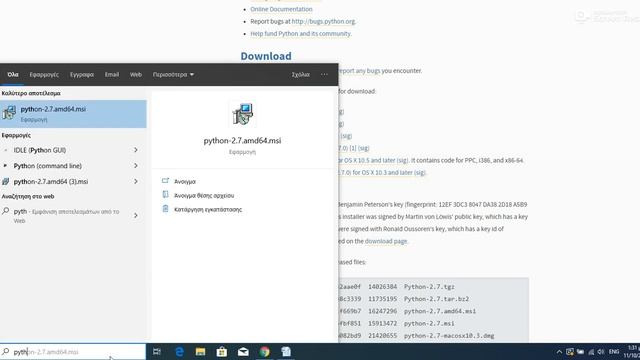Click the Άνοιγμα open action
The width and height of the screenshot is (640, 360).
(x=184, y=182)
